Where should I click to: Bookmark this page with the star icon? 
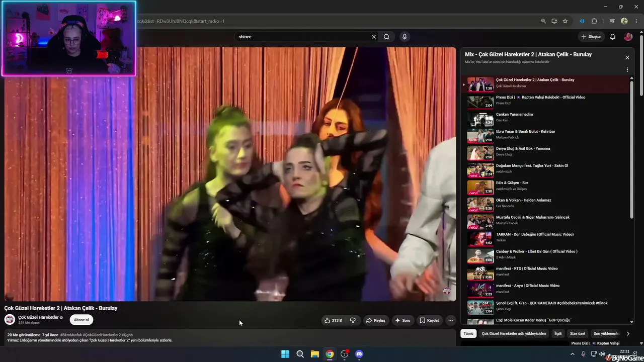tap(565, 21)
